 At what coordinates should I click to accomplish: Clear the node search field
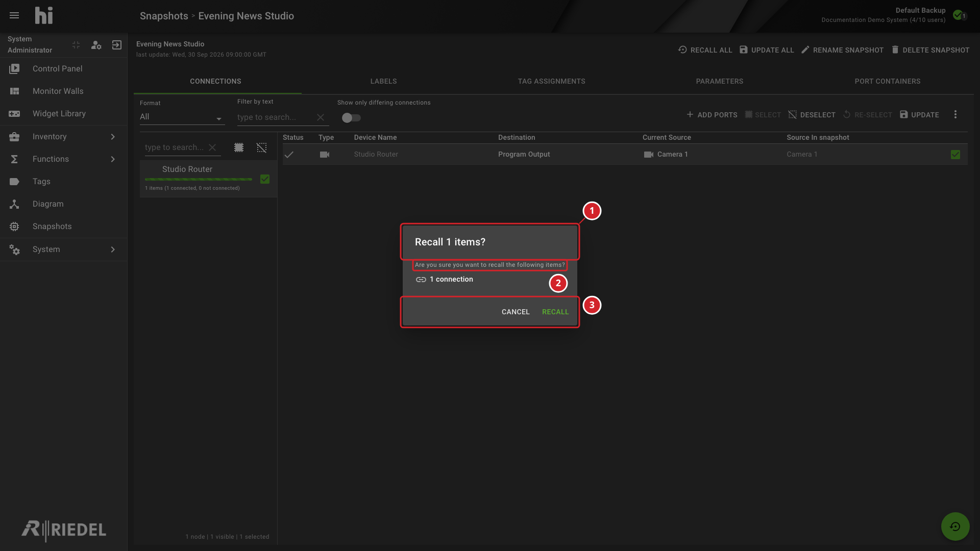click(212, 147)
